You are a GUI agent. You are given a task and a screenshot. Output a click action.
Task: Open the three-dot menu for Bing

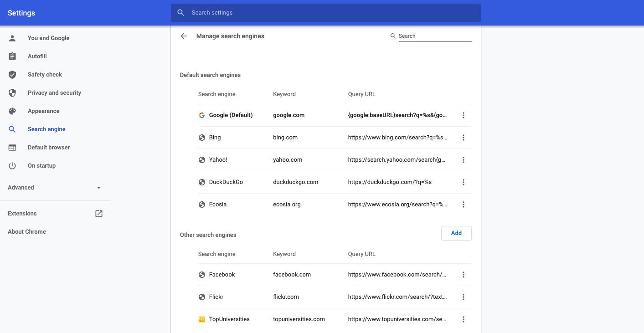[464, 138]
